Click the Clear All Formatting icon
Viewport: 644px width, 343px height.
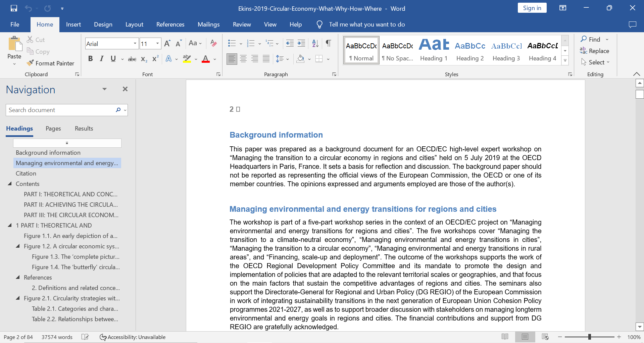pyautogui.click(x=213, y=43)
